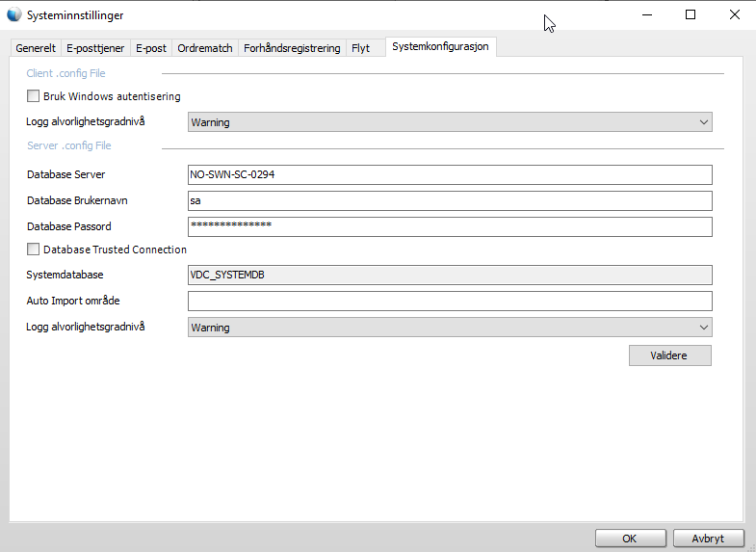This screenshot has height=552, width=756.
Task: Click the Database Brukernavn label
Action: [x=77, y=200]
